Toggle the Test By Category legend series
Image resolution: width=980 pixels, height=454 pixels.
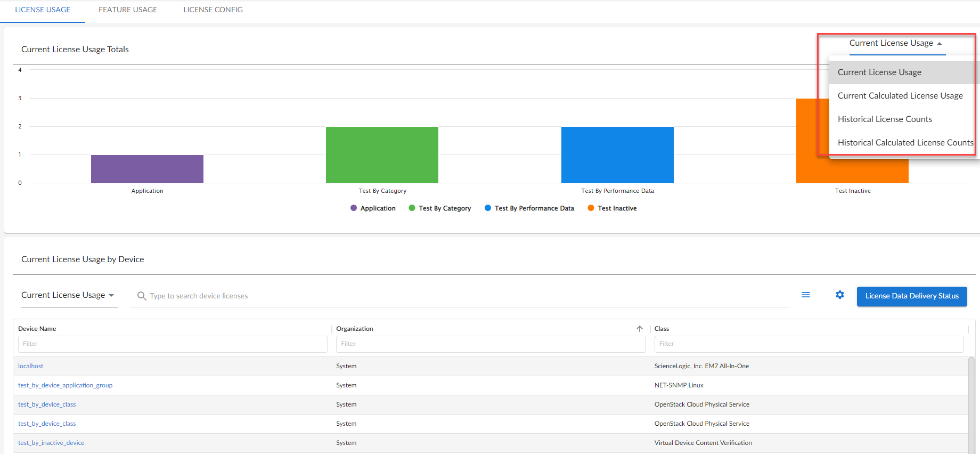440,208
